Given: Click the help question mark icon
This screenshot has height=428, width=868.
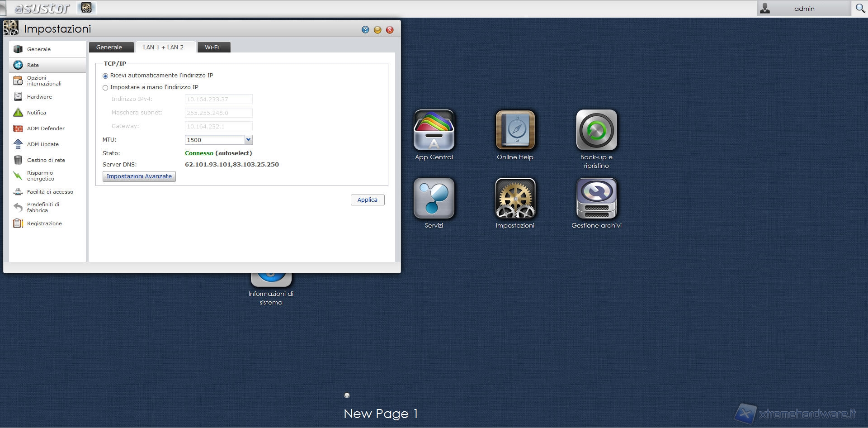Looking at the screenshot, I should point(365,30).
